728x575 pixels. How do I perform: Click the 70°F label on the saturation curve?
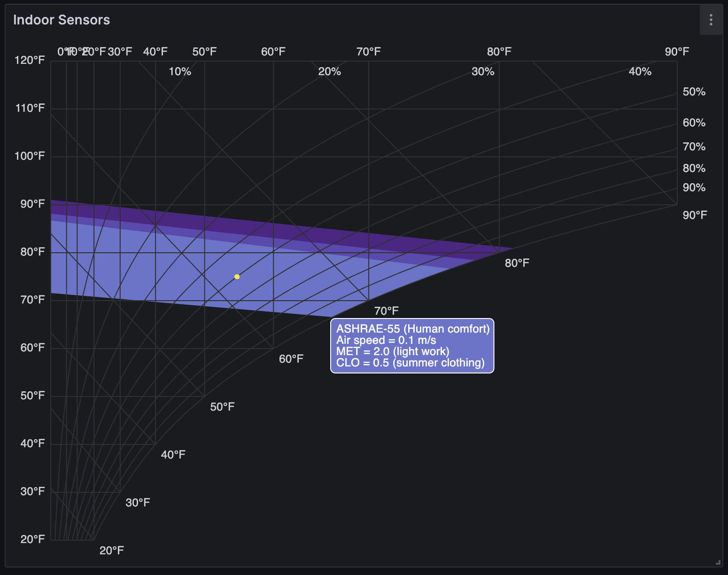point(387,311)
